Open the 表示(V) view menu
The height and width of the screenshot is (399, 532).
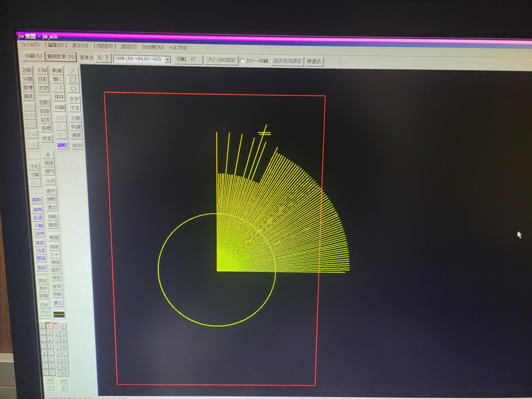point(80,46)
